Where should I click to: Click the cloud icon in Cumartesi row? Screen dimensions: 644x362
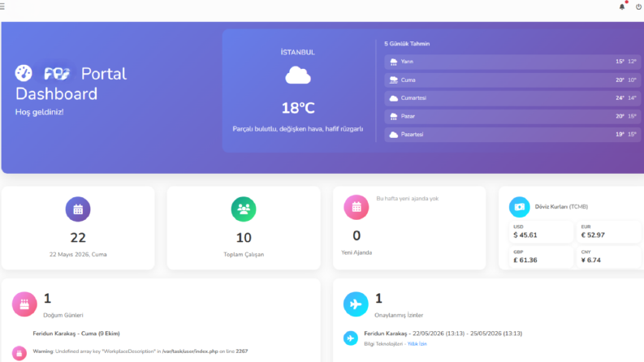click(393, 98)
